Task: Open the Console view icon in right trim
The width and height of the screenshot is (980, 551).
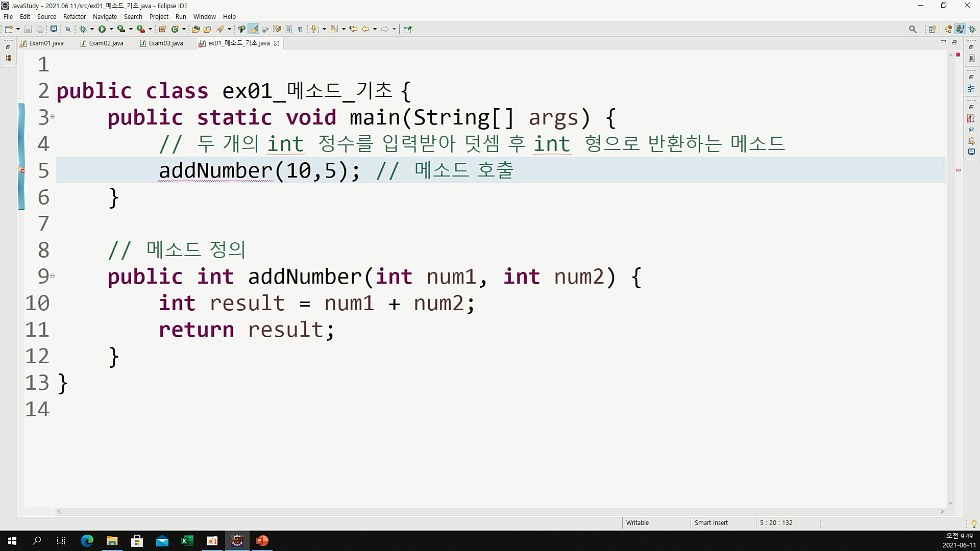Action: (x=971, y=152)
